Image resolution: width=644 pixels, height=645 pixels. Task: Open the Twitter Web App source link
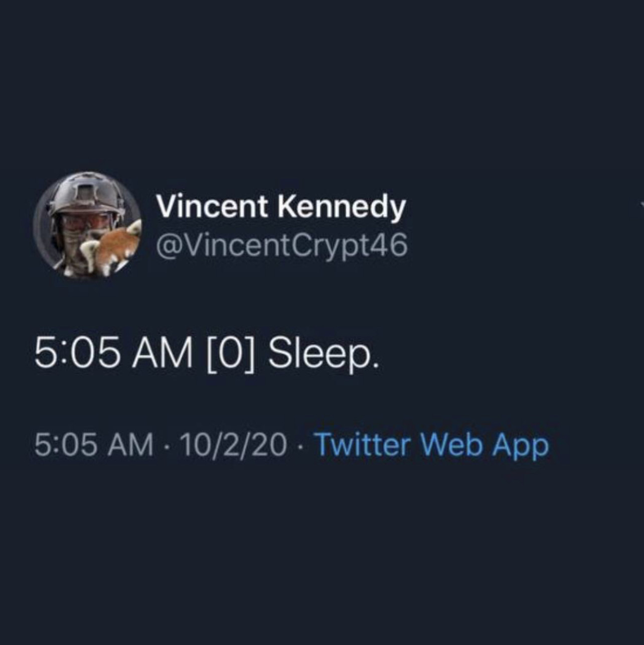coord(431,445)
